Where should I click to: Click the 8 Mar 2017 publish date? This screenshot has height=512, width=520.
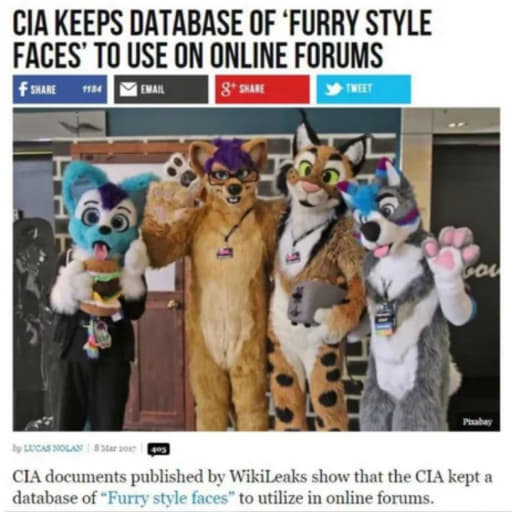114,448
